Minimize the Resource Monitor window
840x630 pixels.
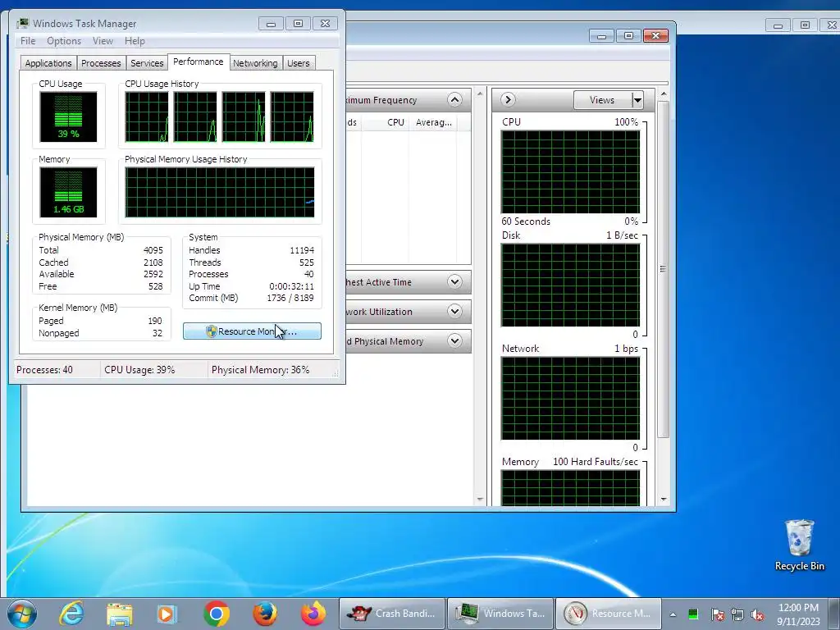click(601, 36)
